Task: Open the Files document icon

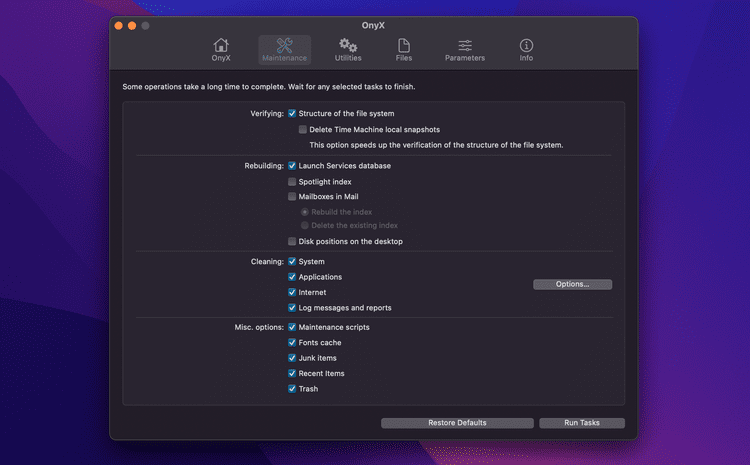Action: tap(404, 45)
